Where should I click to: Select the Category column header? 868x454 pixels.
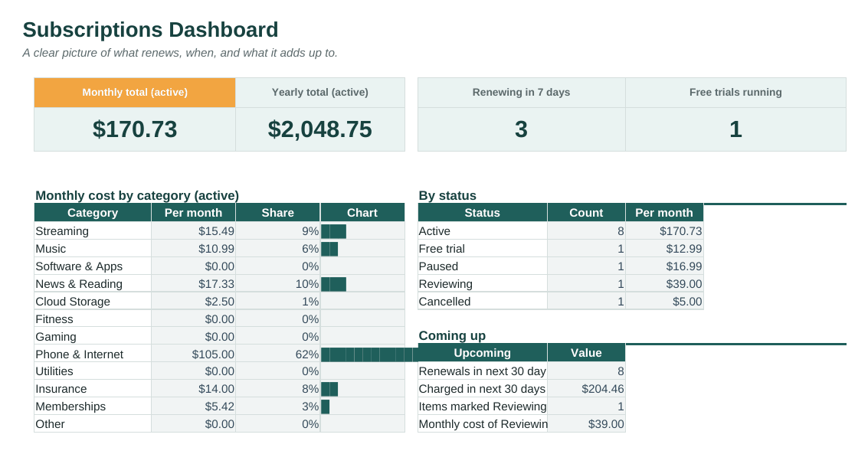click(93, 213)
